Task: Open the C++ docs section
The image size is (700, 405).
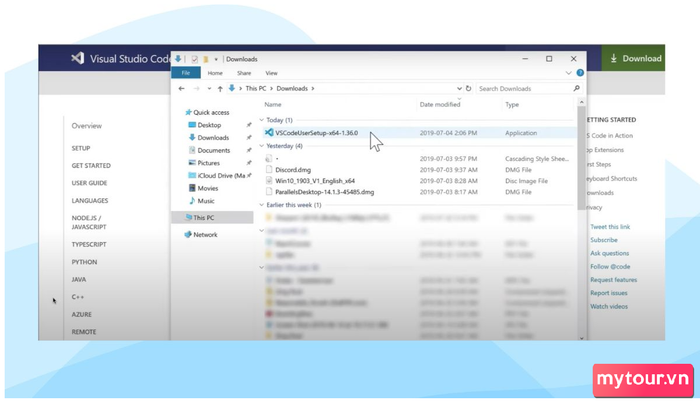Action: 78,297
